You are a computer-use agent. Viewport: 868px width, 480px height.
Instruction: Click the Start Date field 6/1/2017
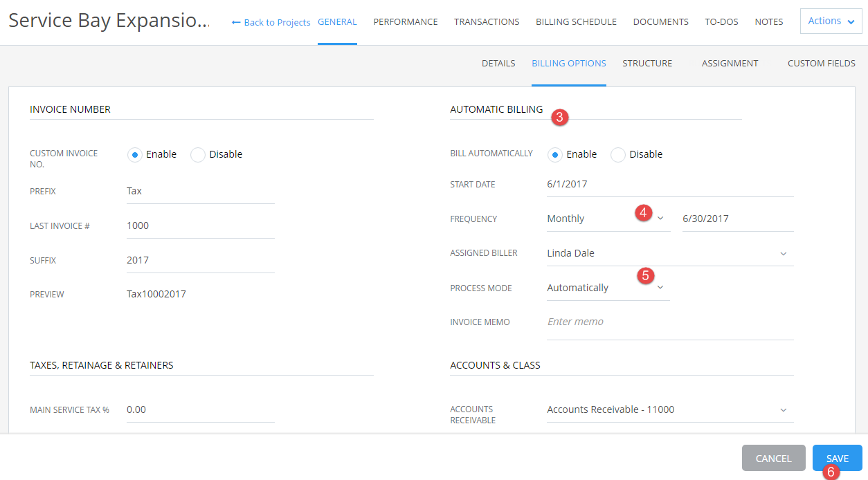[x=670, y=184]
